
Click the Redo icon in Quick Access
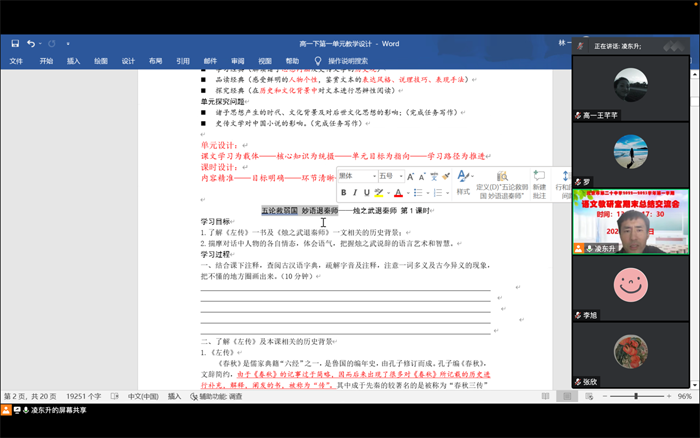[x=52, y=43]
